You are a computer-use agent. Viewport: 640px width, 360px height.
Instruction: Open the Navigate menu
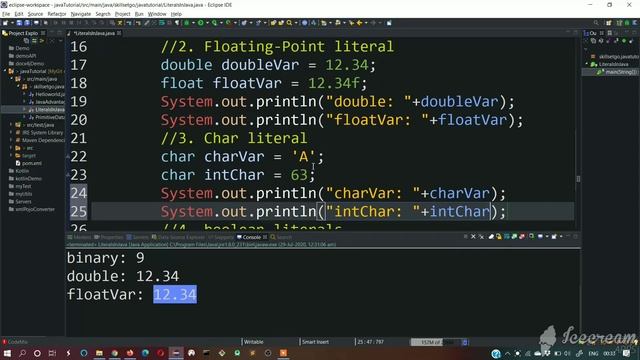click(81, 14)
